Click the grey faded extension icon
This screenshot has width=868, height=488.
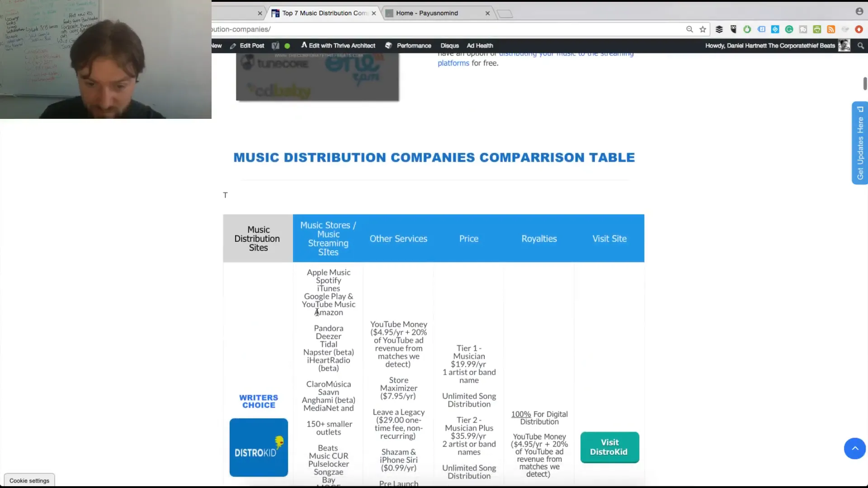[x=845, y=29]
